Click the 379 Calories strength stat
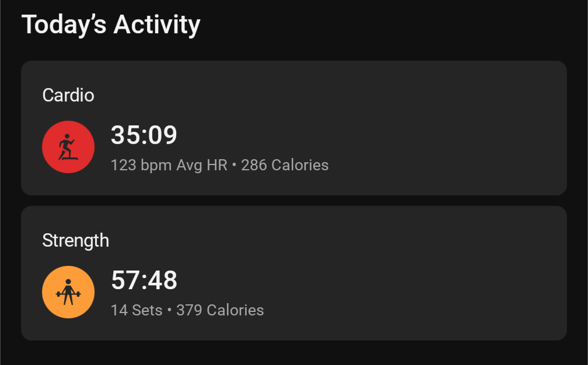588x365 pixels. (x=220, y=310)
